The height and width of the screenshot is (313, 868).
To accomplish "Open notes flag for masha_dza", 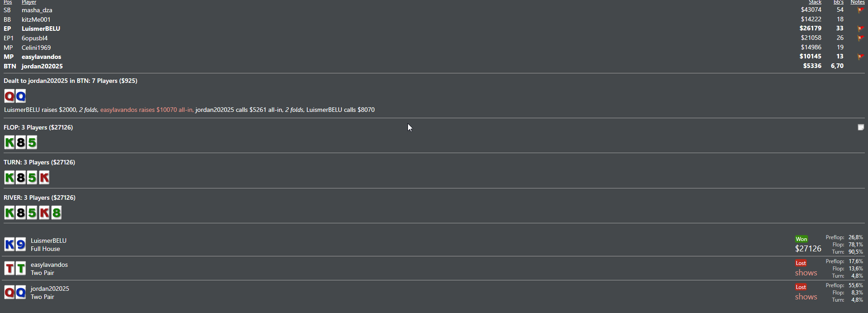I will 860,10.
